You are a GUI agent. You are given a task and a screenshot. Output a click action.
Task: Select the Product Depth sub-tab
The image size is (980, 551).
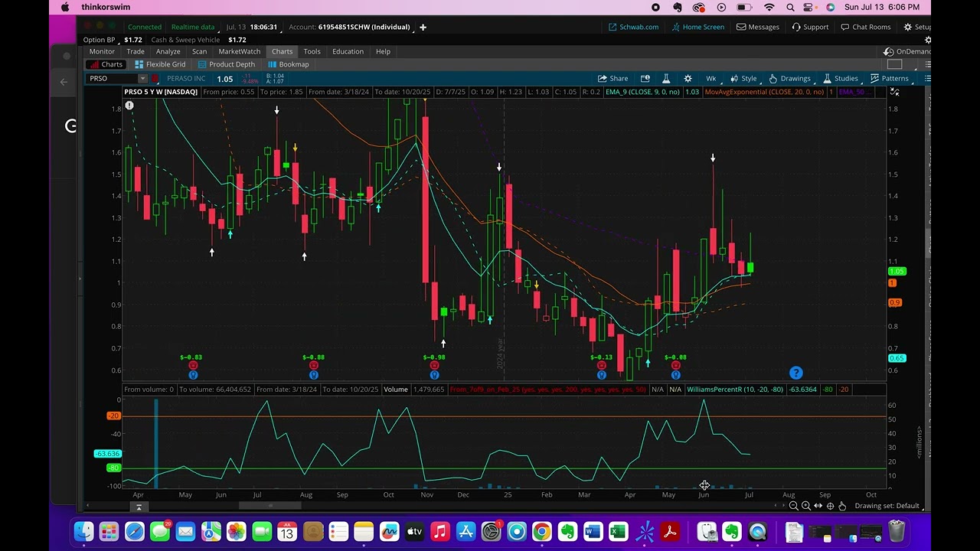click(227, 64)
